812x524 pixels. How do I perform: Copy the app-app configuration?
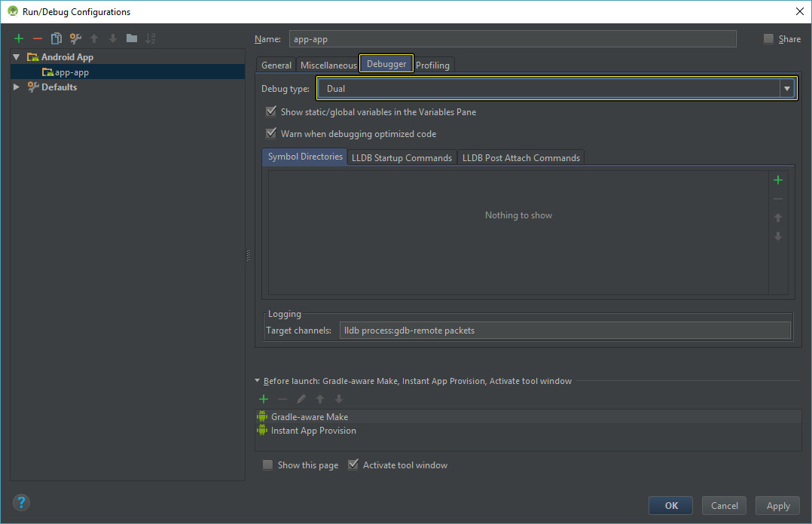[56, 38]
